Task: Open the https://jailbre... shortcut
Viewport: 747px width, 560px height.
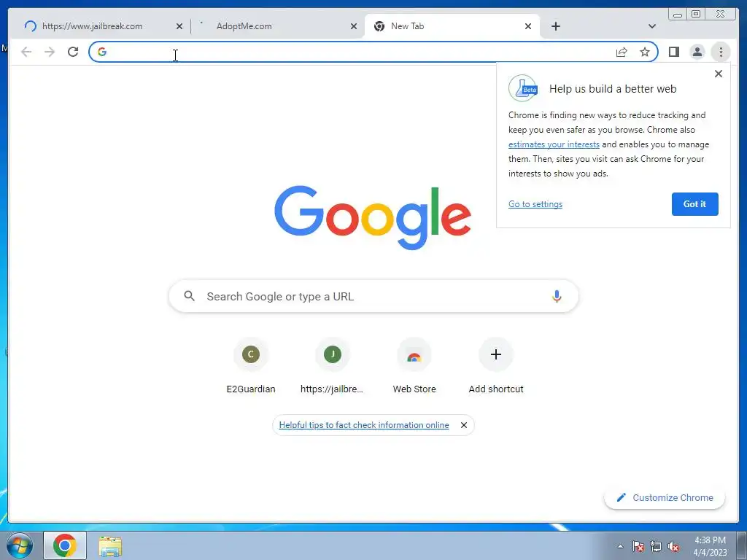Action: tap(333, 366)
